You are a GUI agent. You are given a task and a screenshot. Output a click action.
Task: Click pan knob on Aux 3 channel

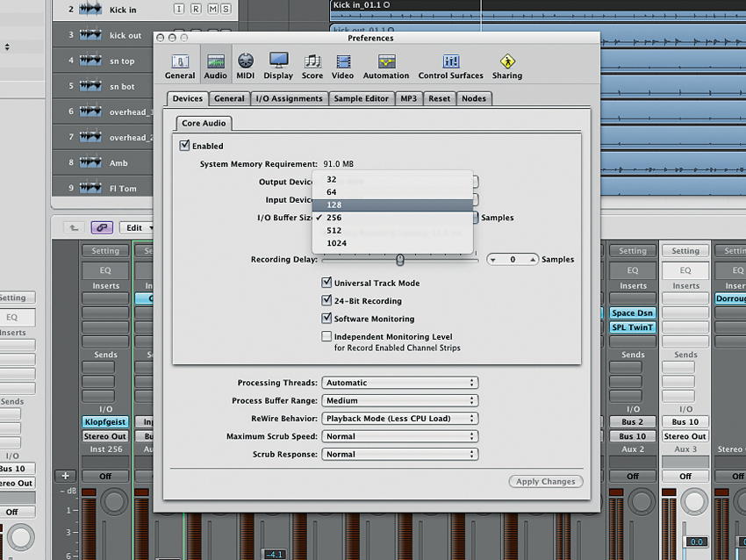coord(693,501)
